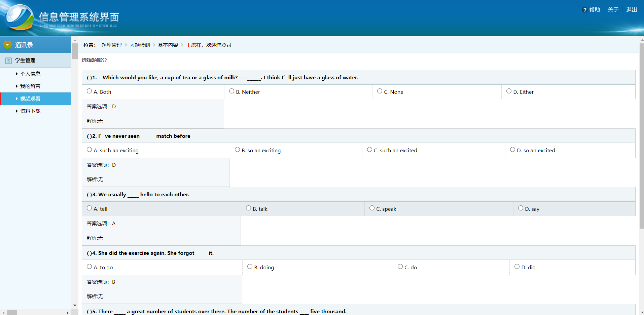
Task: Collapse the 通讯录 orange arrow icon
Action: pos(7,45)
